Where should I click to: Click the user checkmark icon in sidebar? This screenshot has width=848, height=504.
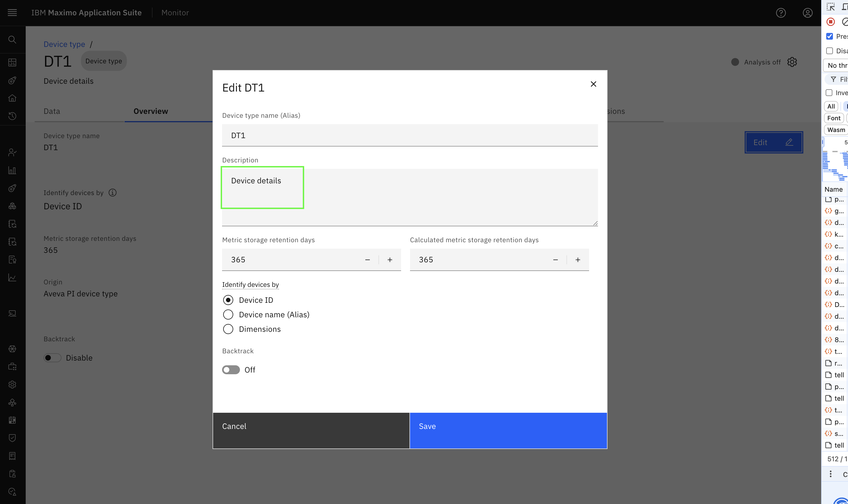(12, 152)
